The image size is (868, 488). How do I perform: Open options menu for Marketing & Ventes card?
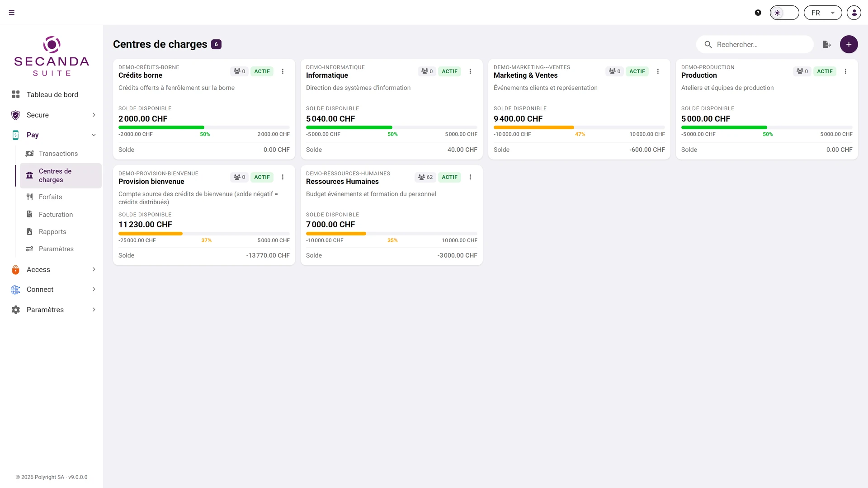[x=658, y=71]
